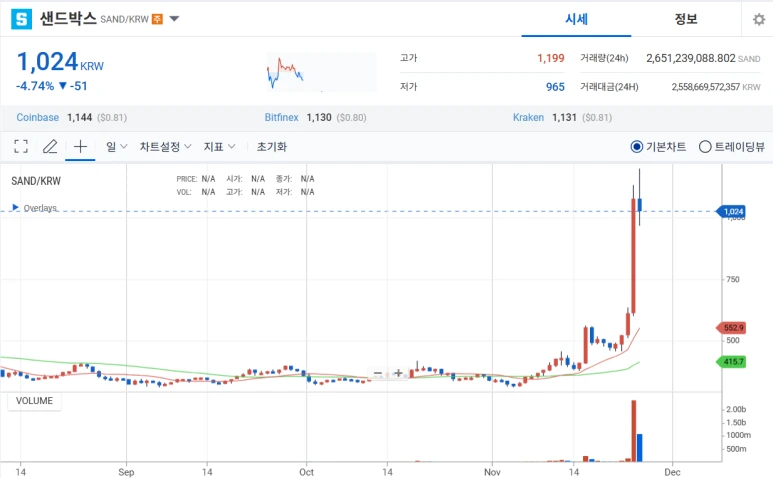Screen dimensions: 773x478
Task: Switch to the 시세 tab
Action: click(x=576, y=19)
